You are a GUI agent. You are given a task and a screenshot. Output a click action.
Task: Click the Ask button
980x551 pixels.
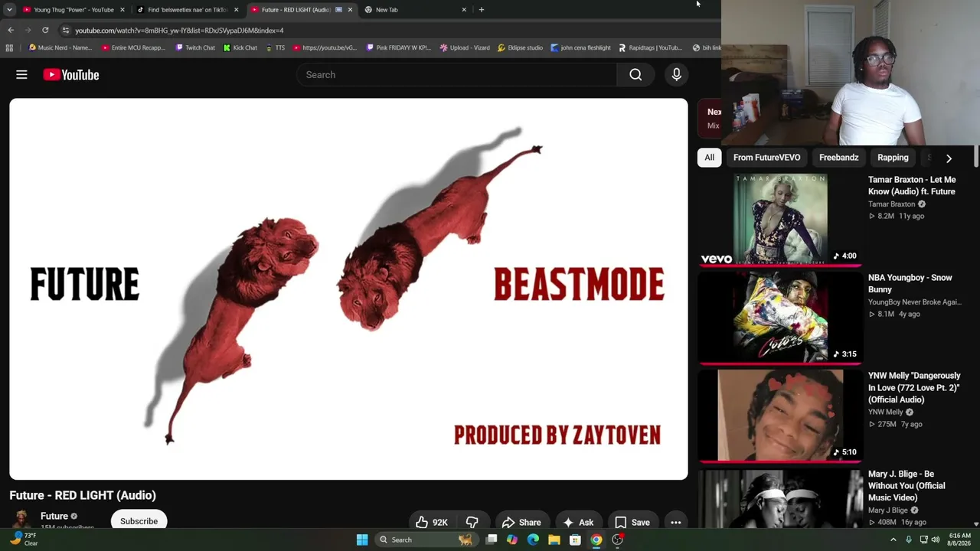click(578, 522)
